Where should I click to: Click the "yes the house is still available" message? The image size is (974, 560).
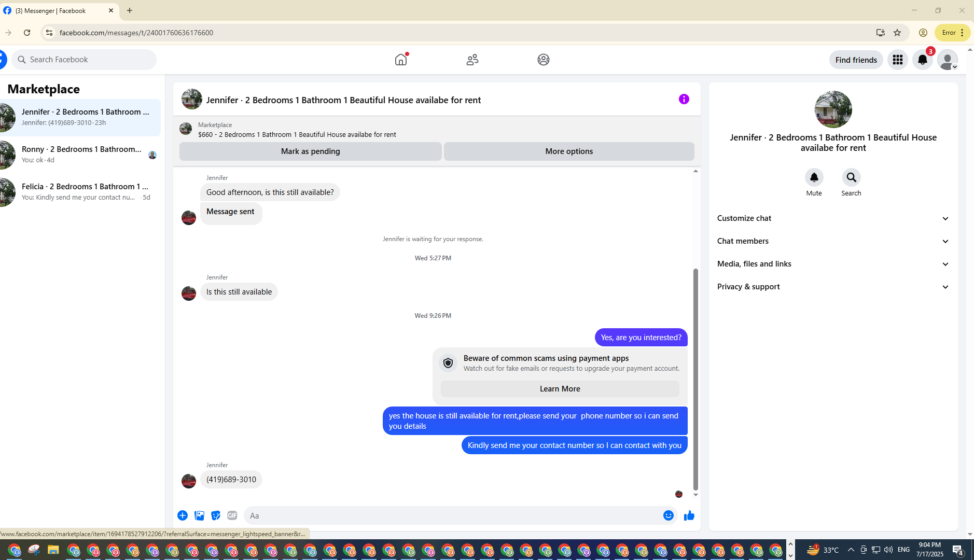click(535, 421)
